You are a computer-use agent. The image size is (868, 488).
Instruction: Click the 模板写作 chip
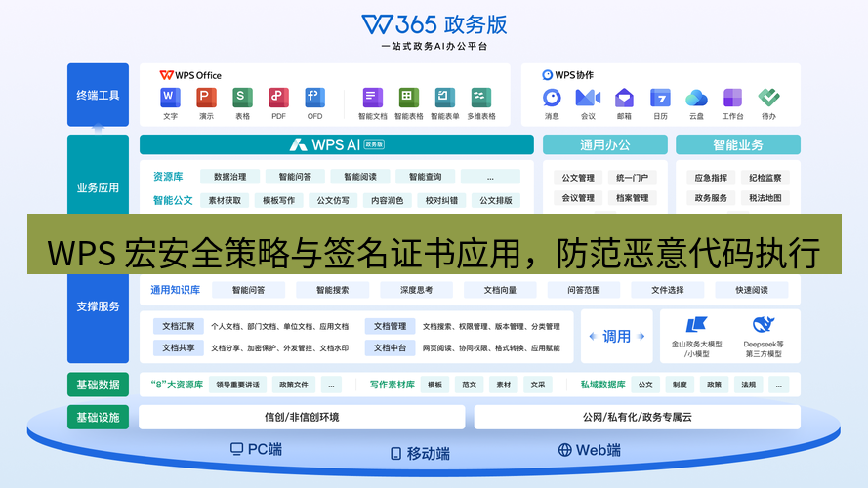point(278,200)
